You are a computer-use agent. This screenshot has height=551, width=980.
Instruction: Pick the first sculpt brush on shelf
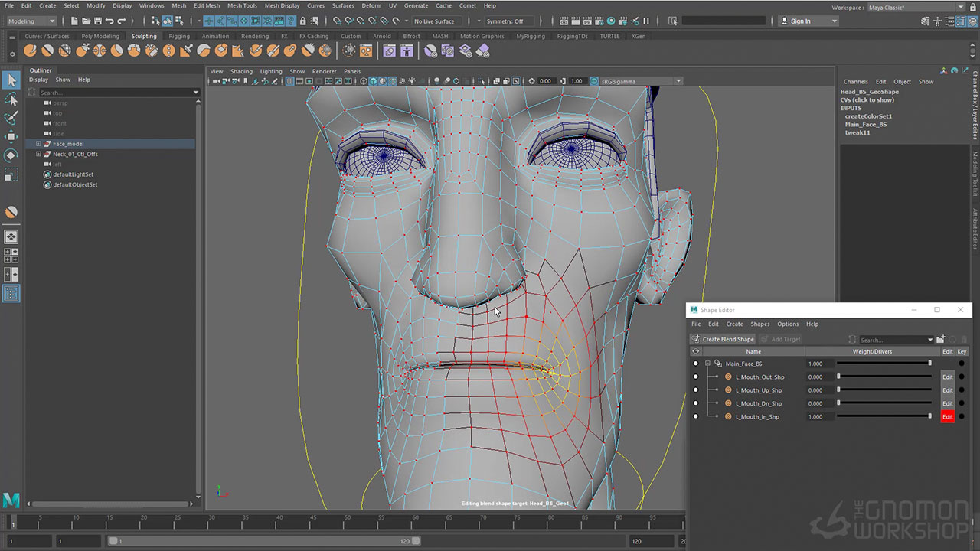pos(30,51)
